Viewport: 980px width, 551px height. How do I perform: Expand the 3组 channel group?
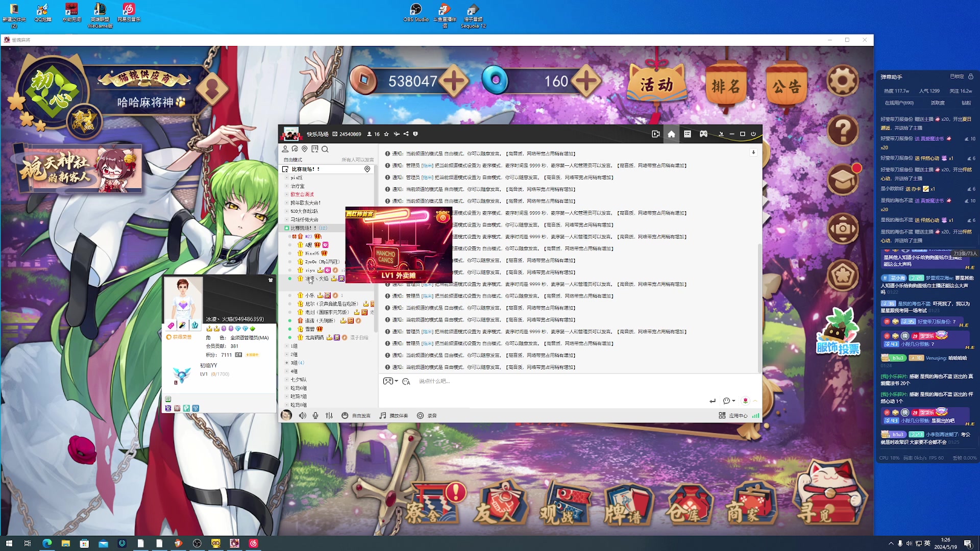point(287,363)
